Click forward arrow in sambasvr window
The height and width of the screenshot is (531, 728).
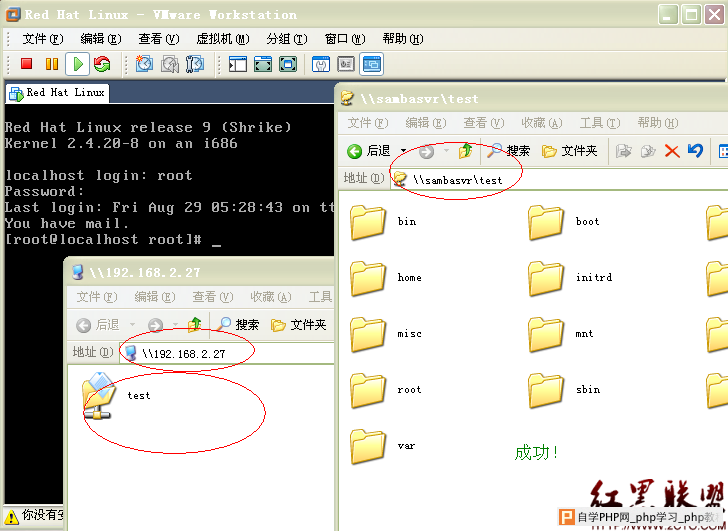coord(426,151)
